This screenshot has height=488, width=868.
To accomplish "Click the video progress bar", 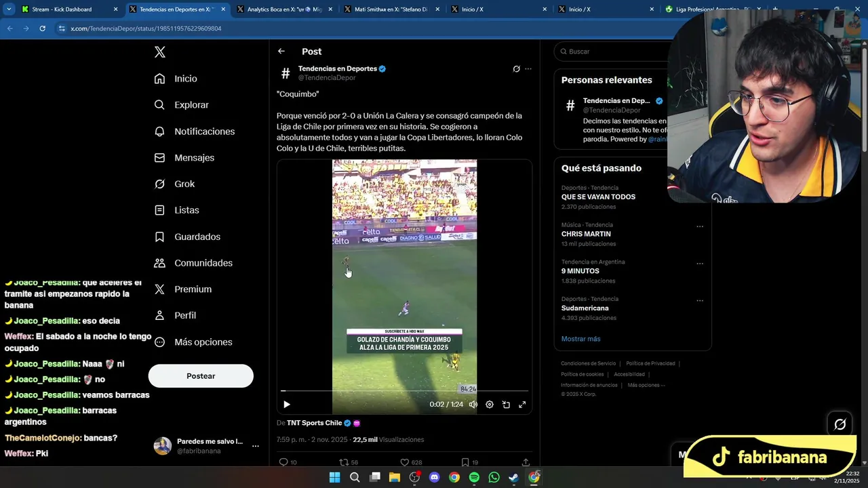I will (404, 391).
